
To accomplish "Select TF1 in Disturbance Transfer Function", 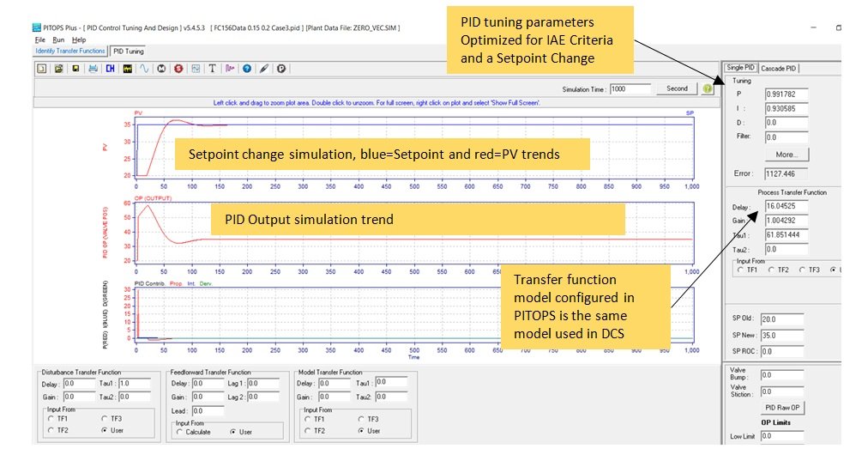I will coord(51,419).
